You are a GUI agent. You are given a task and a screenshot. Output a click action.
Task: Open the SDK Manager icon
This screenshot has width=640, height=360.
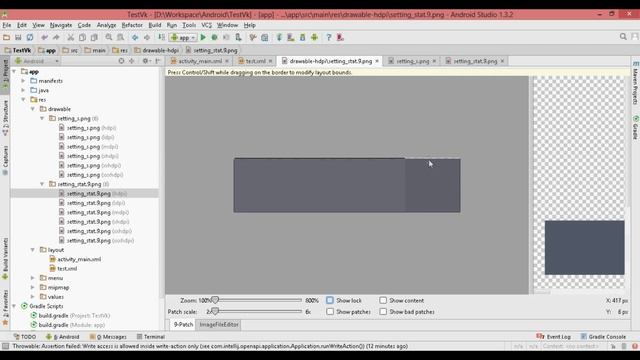click(x=302, y=38)
